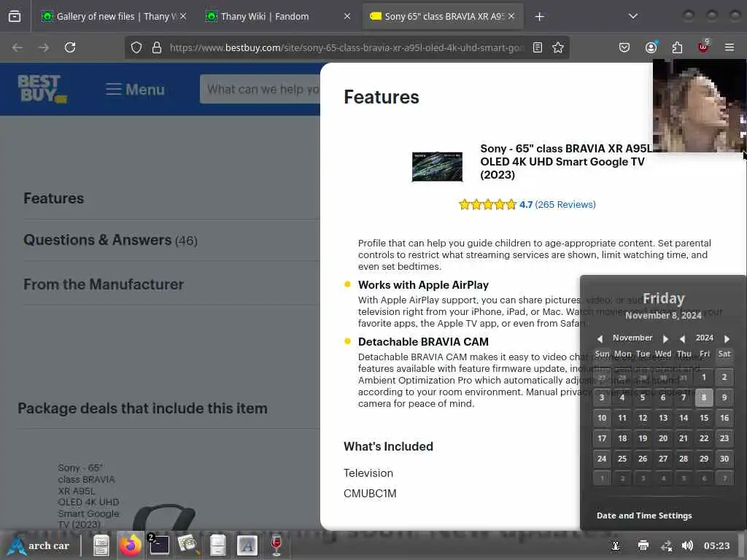This screenshot has height=560, width=747.
Task: Go to previous month in calendar
Action: [600, 338]
